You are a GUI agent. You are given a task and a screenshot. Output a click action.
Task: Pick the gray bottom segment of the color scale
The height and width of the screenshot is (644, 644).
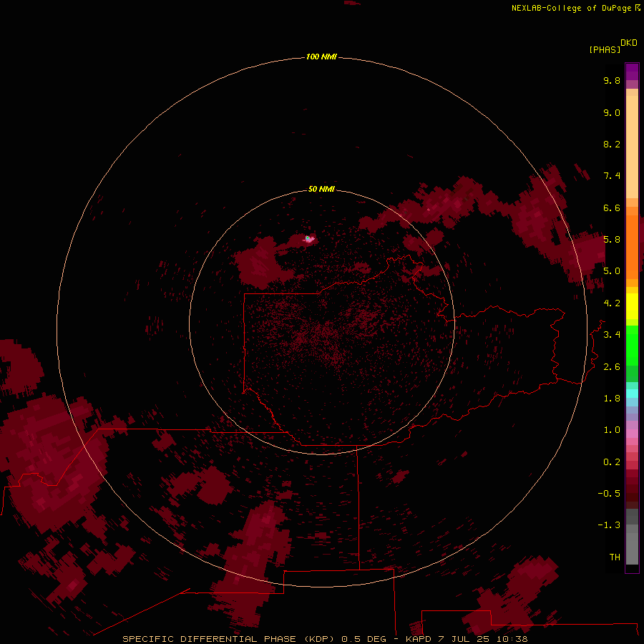[632, 549]
